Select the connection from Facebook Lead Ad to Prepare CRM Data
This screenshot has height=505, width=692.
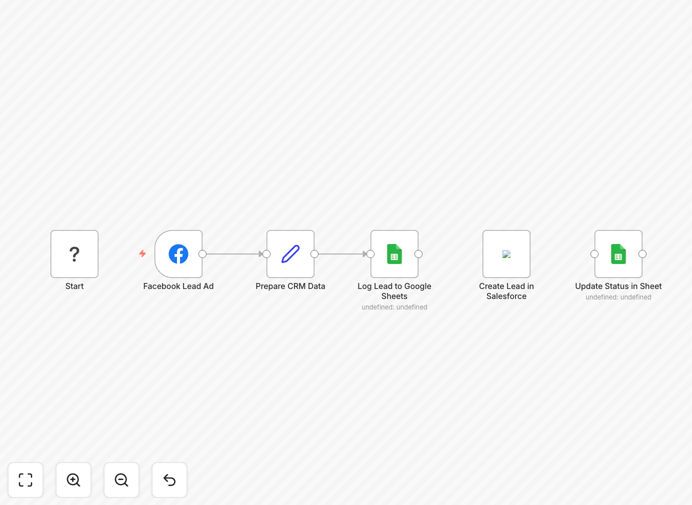click(x=234, y=254)
